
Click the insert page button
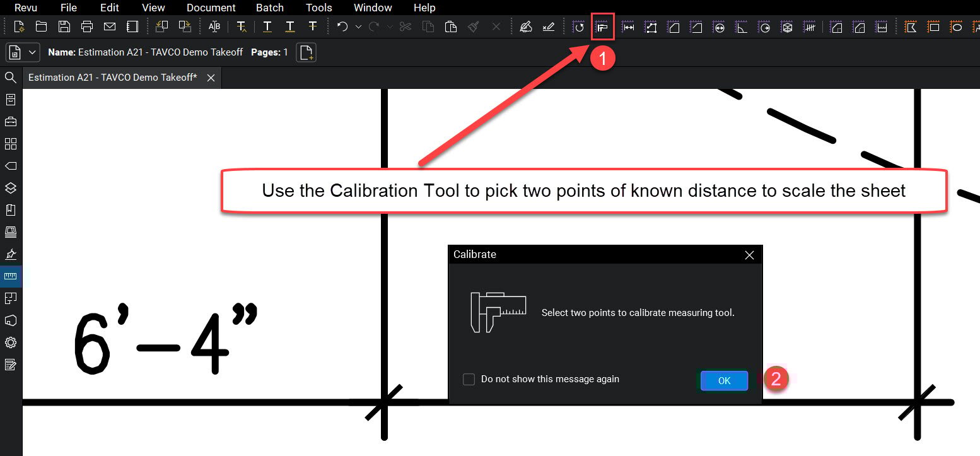[x=306, y=52]
